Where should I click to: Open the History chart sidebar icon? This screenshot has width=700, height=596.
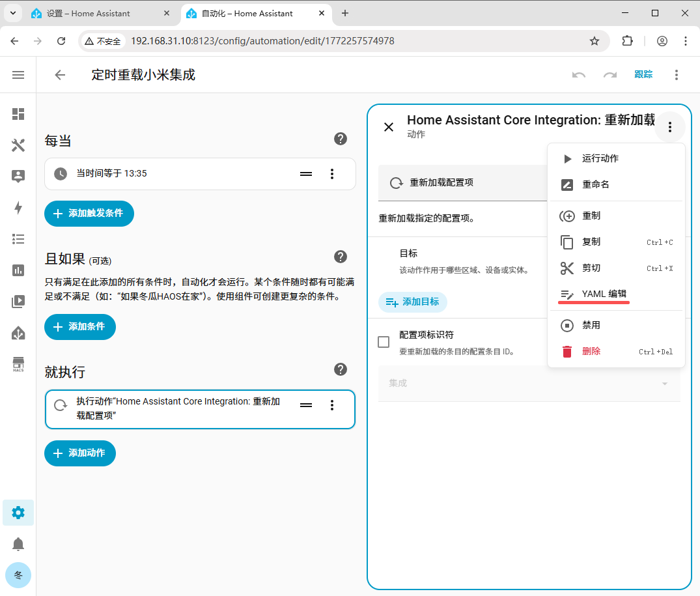click(x=18, y=270)
